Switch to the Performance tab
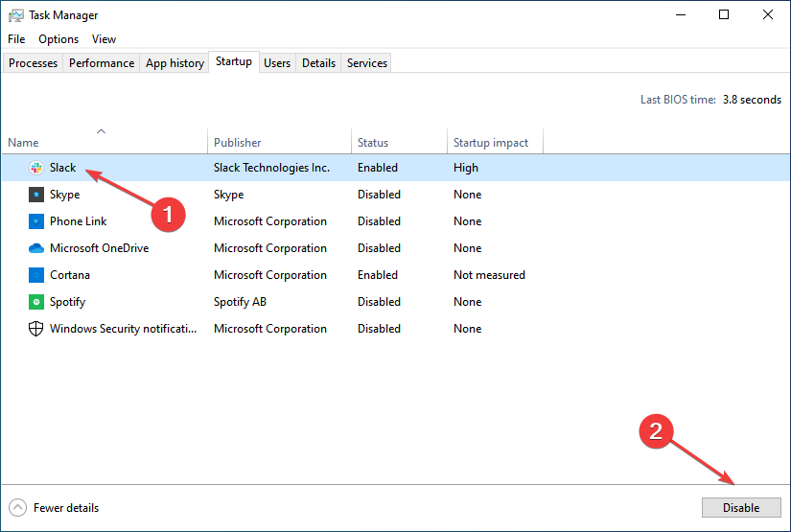Image resolution: width=791 pixels, height=532 pixels. pos(102,63)
